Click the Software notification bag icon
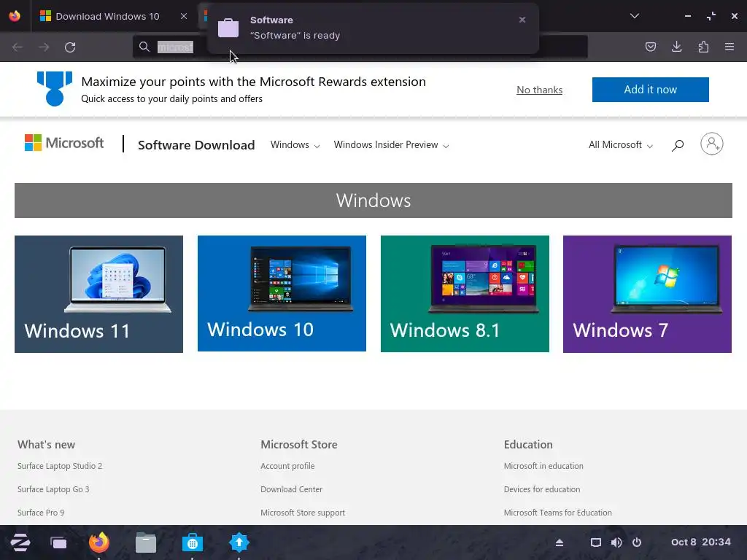 pos(228,28)
